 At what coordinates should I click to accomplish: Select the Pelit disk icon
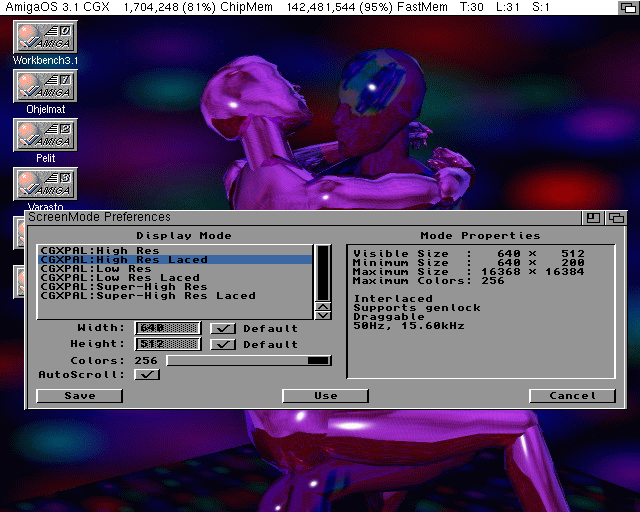pos(45,135)
